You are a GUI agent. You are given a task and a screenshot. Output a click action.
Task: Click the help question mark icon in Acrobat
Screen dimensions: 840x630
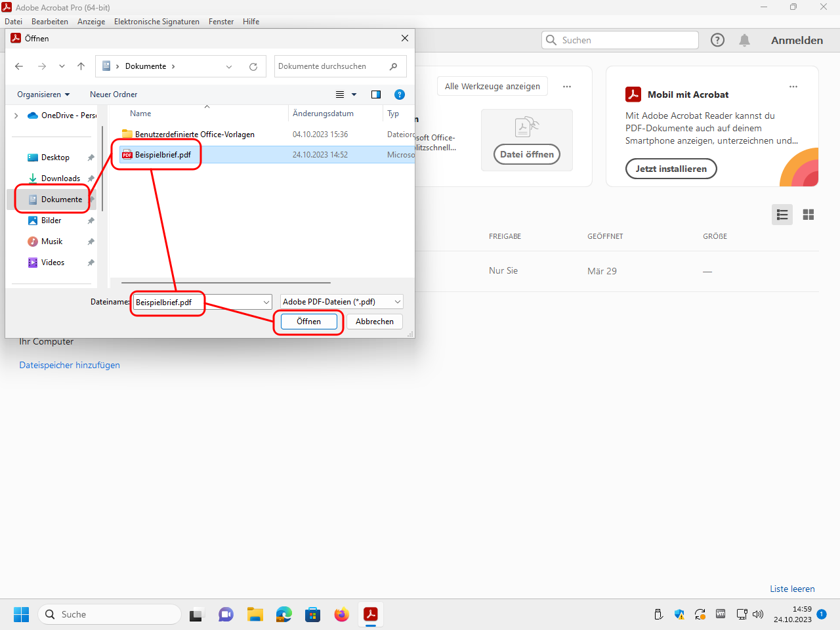coord(717,40)
